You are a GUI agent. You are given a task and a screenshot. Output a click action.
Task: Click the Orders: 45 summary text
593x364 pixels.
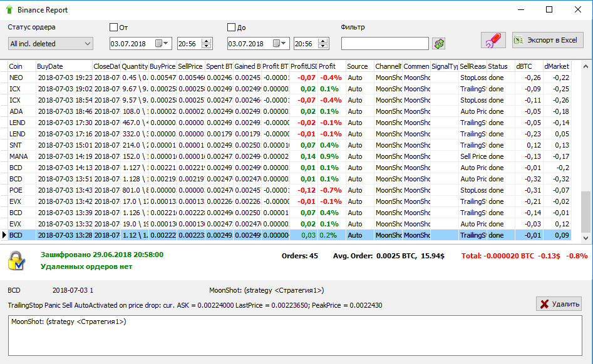click(x=299, y=256)
